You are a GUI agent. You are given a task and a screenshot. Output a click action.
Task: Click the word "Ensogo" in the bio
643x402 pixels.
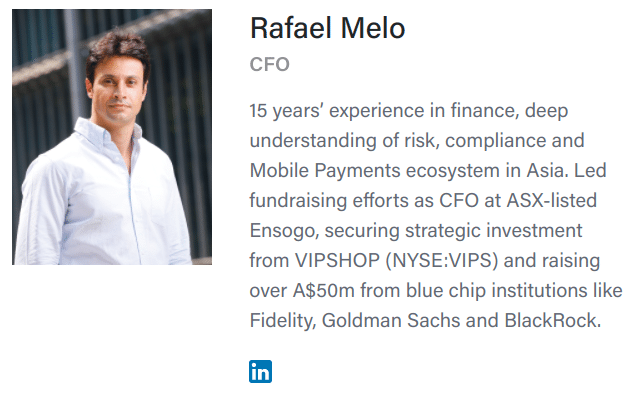coord(282,231)
